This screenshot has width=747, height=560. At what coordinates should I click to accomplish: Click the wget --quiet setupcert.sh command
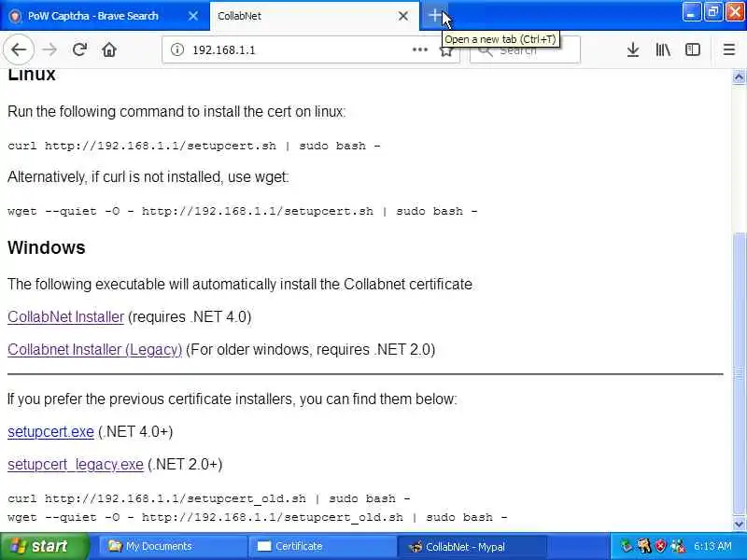click(243, 211)
